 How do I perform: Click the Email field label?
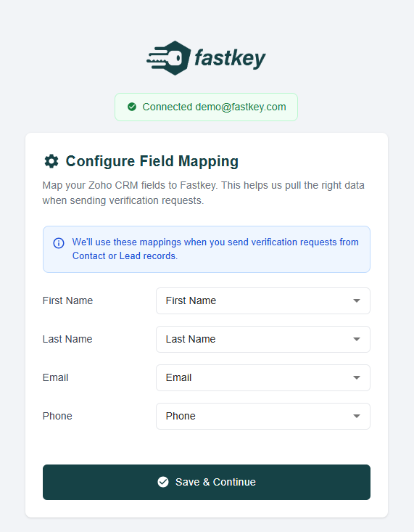click(55, 377)
